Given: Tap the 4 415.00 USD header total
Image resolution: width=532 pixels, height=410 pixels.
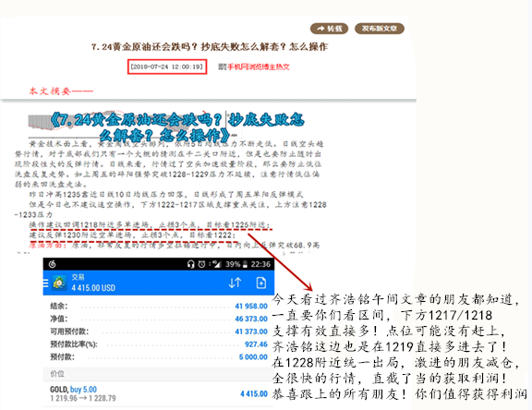Looking at the screenshot, I should [x=93, y=288].
